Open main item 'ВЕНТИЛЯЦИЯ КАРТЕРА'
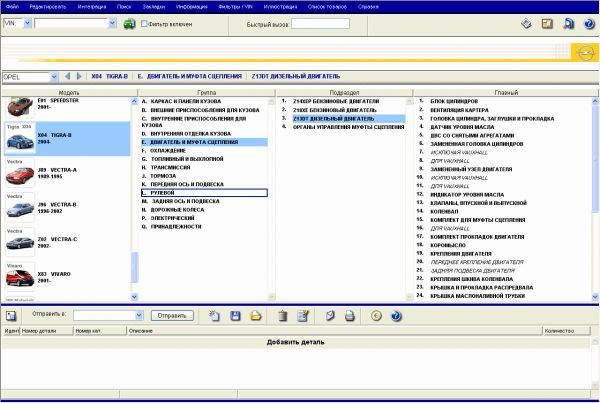 point(459,110)
